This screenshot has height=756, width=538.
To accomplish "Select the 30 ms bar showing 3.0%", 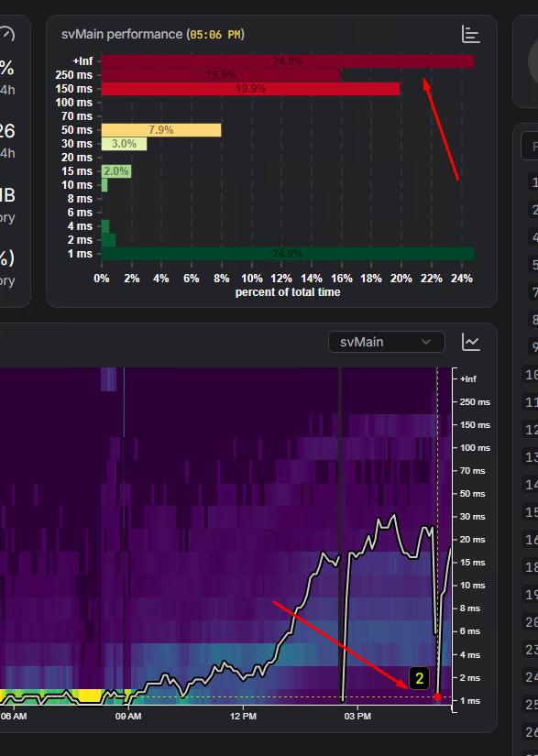I will click(124, 144).
